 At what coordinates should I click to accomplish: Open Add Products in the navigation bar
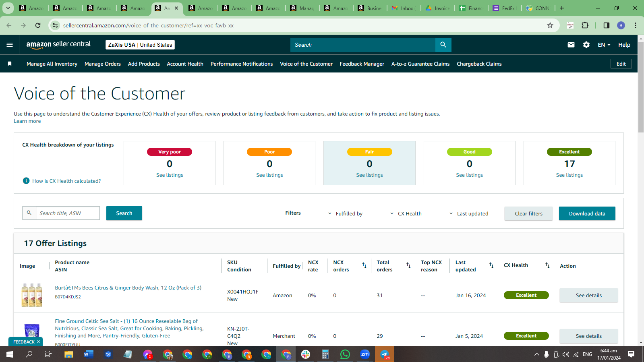pyautogui.click(x=144, y=64)
